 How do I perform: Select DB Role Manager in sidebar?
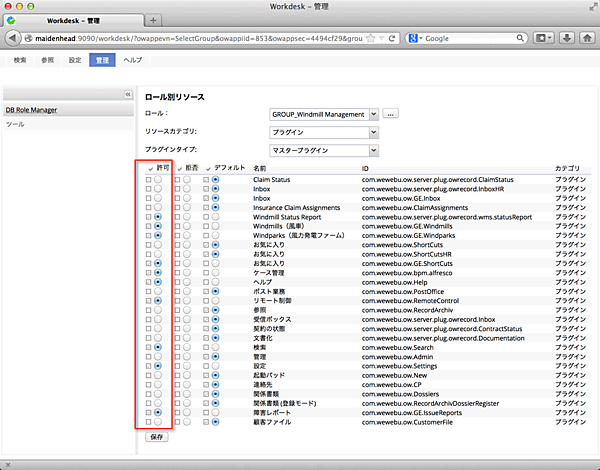point(32,109)
